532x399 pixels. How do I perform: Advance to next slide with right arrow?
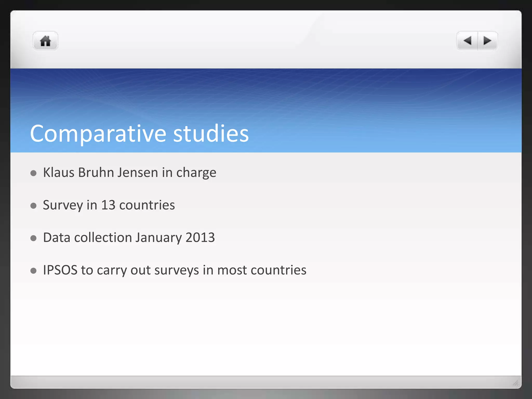(x=488, y=41)
